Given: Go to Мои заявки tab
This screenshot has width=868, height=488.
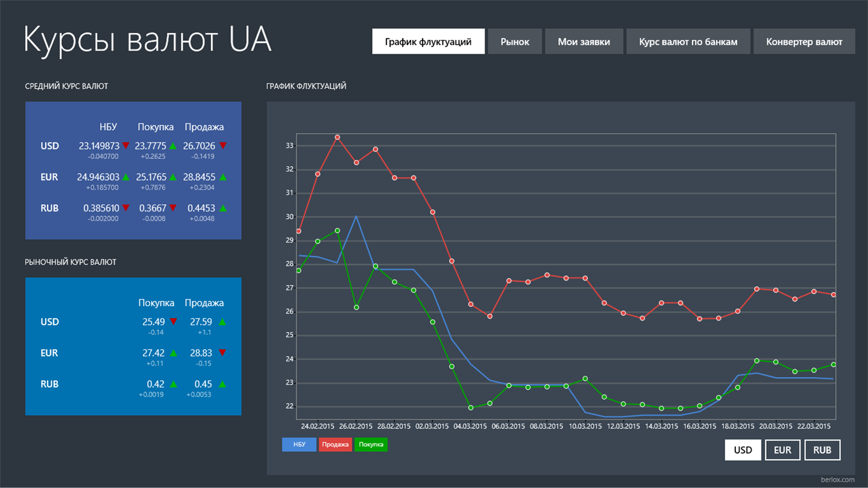Looking at the screenshot, I should pos(583,42).
